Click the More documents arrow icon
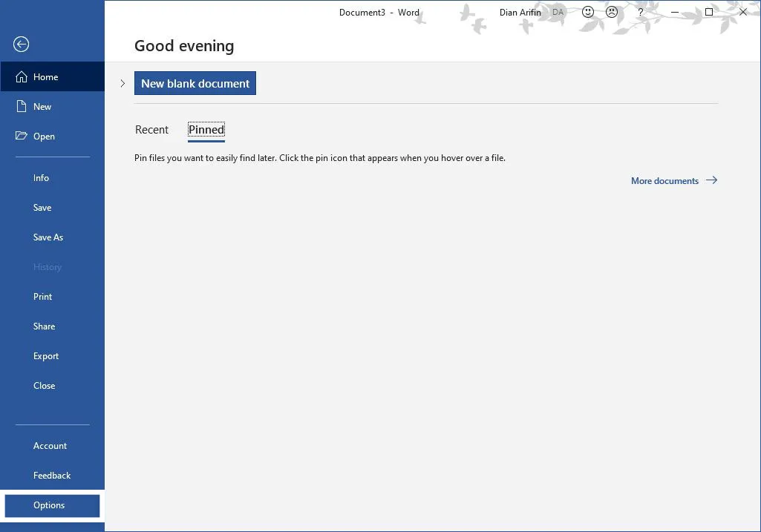The image size is (761, 532). [x=711, y=180]
